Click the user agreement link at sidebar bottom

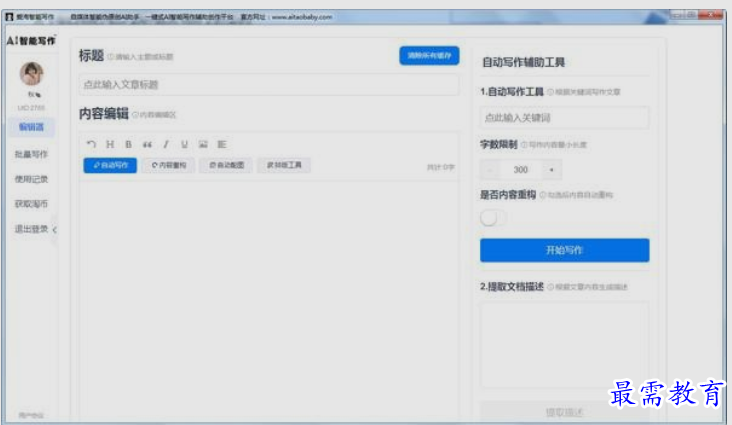(31, 415)
